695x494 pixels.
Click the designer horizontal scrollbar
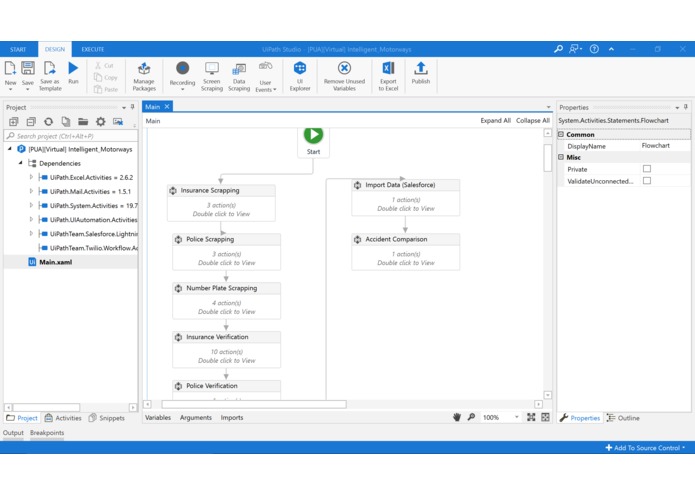click(254, 404)
